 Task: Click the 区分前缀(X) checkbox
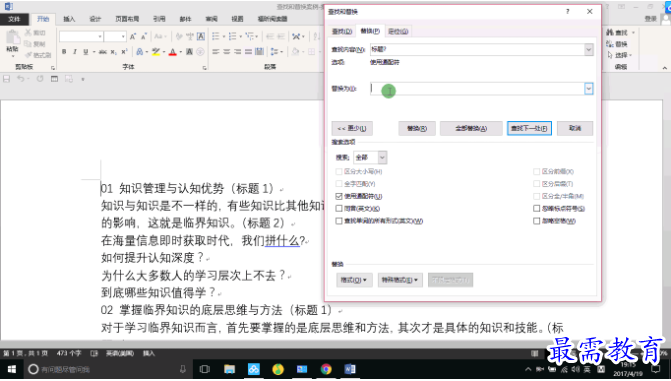536,172
